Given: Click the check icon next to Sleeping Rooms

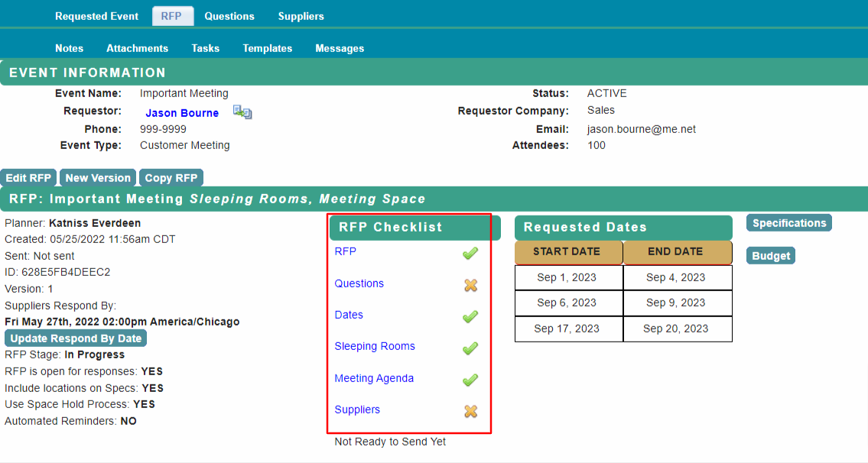Looking at the screenshot, I should [470, 348].
